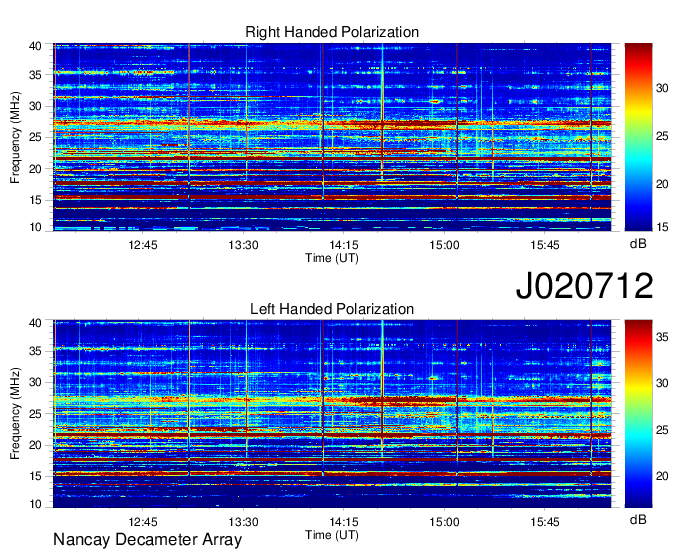Image resolution: width=680 pixels, height=552 pixels.
Task: Click the 20 MHz tick label on bottom plot
Action: point(35,445)
